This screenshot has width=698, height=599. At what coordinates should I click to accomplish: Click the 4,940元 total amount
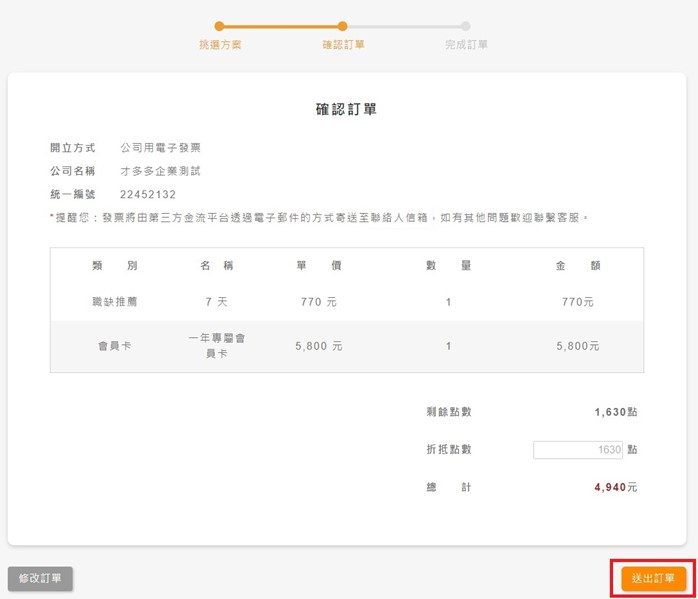(616, 487)
